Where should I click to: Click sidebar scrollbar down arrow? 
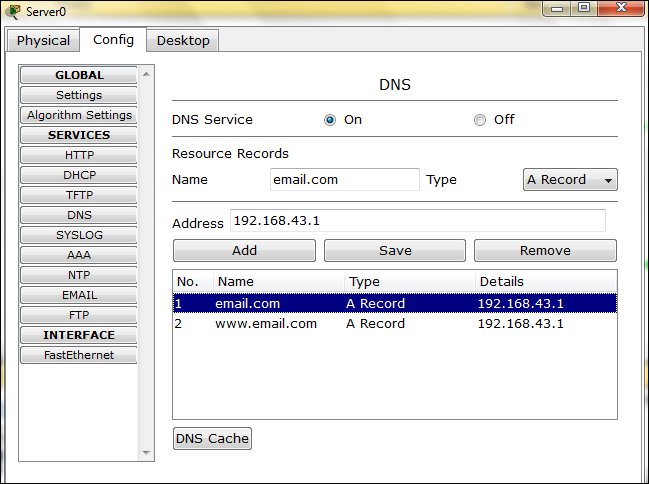point(146,453)
